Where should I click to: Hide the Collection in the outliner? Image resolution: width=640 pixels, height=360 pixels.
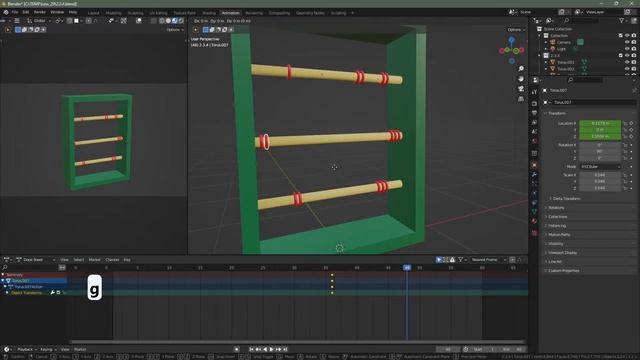point(627,36)
